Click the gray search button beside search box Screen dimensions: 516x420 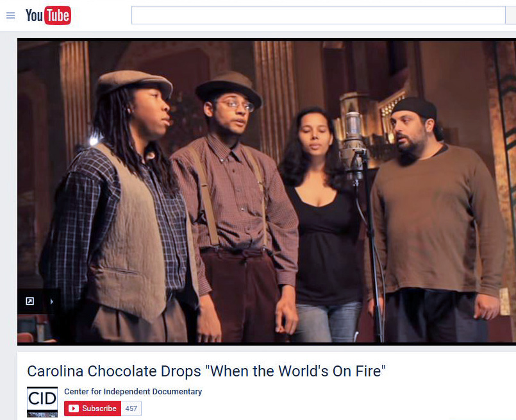click(x=511, y=15)
